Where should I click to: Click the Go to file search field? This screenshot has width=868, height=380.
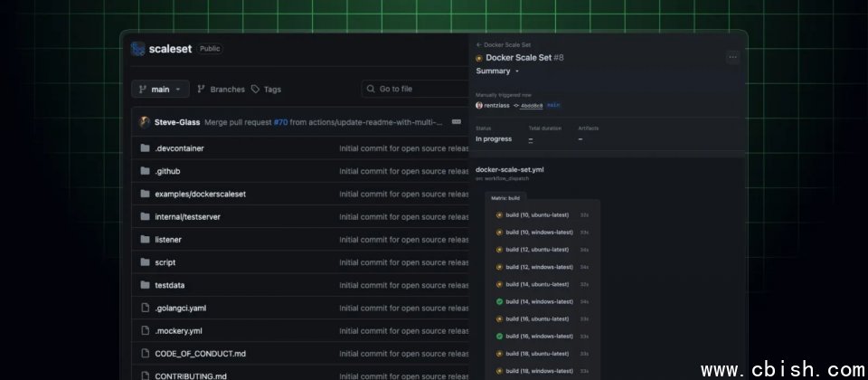click(x=416, y=89)
